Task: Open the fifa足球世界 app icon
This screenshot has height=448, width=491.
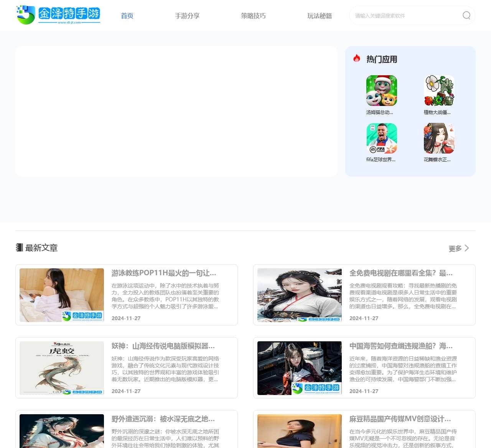Action: 381,138
